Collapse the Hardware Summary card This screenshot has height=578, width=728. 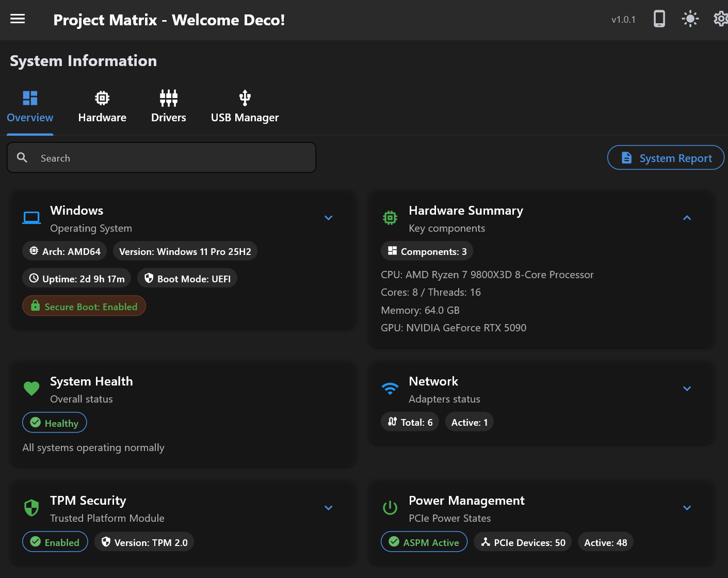pos(687,218)
